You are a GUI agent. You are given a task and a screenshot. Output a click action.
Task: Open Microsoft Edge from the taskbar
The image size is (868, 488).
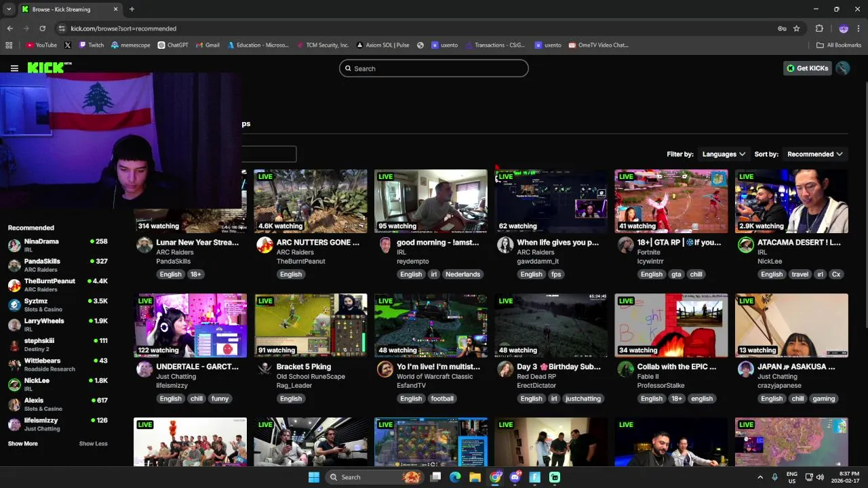455,477
